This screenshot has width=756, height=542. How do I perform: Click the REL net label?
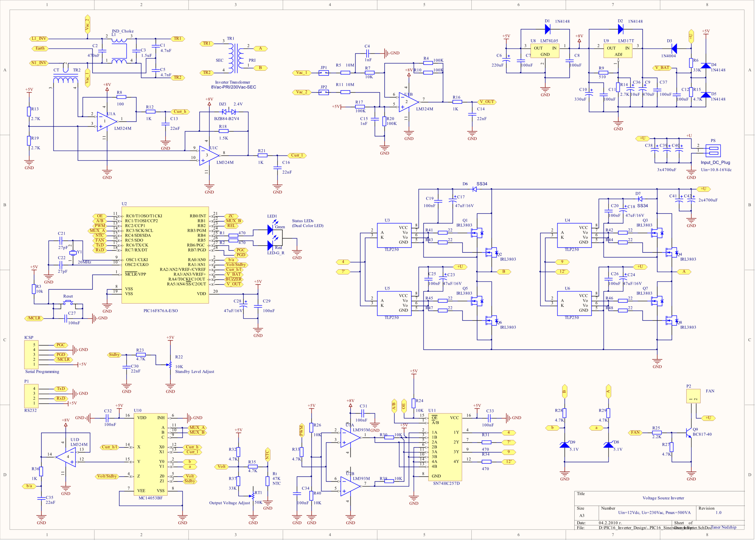pyautogui.click(x=231, y=226)
